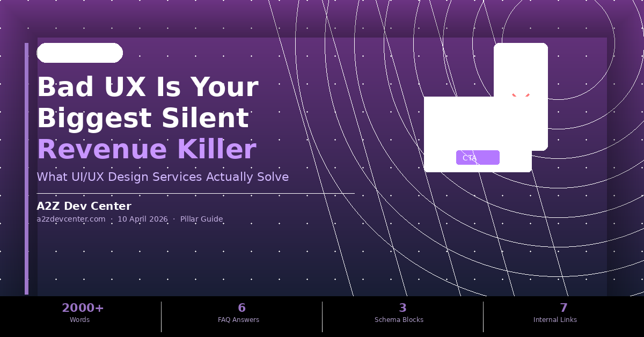This screenshot has height=337, width=644.
Task: Click the thin divider line under the subtitle
Action: [195, 194]
